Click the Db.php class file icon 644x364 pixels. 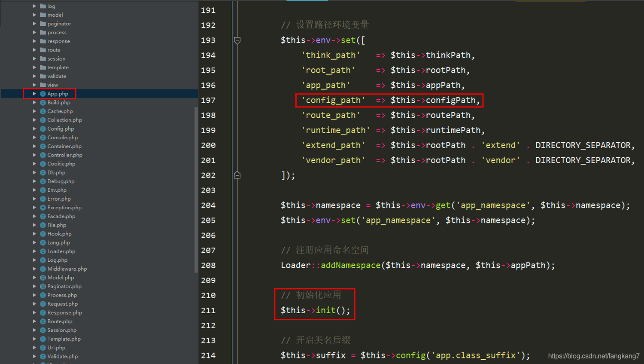coord(43,172)
